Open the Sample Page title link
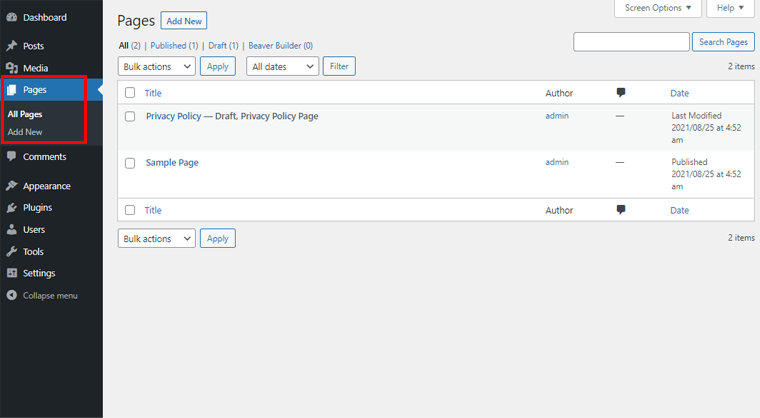Viewport: 760px width, 418px height. coord(172,162)
